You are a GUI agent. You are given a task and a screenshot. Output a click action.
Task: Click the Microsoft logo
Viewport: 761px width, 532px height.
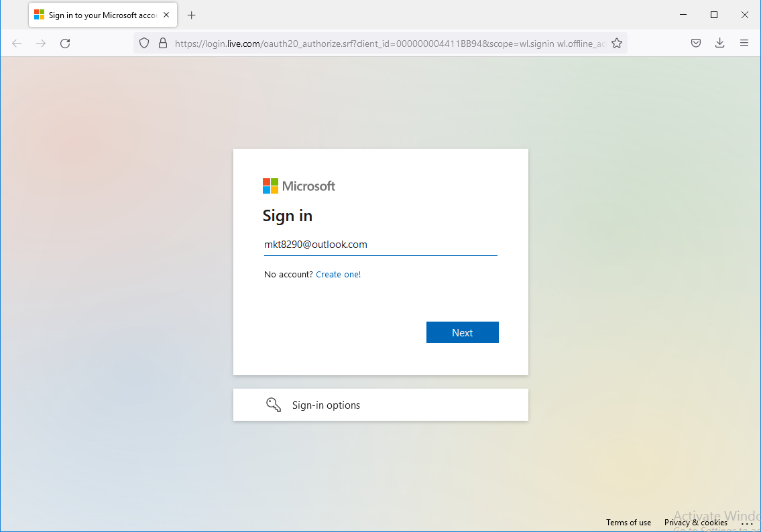(x=299, y=186)
